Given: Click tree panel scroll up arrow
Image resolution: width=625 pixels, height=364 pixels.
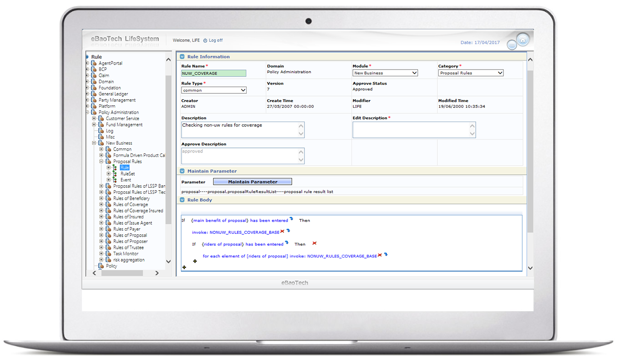Looking at the screenshot, I should pos(168,60).
